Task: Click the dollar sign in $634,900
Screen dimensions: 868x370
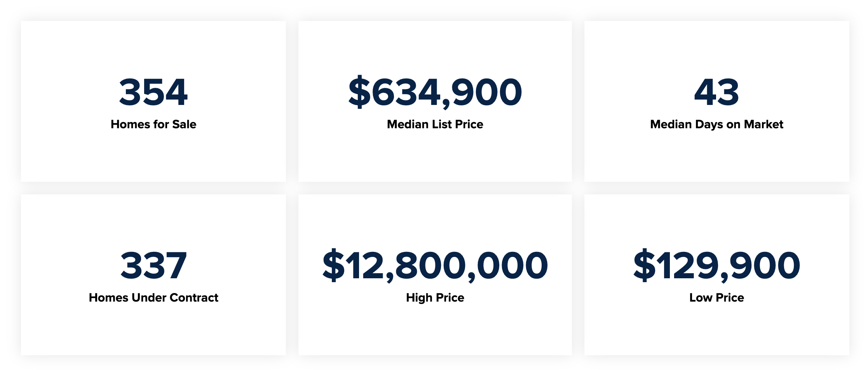Action: (359, 92)
